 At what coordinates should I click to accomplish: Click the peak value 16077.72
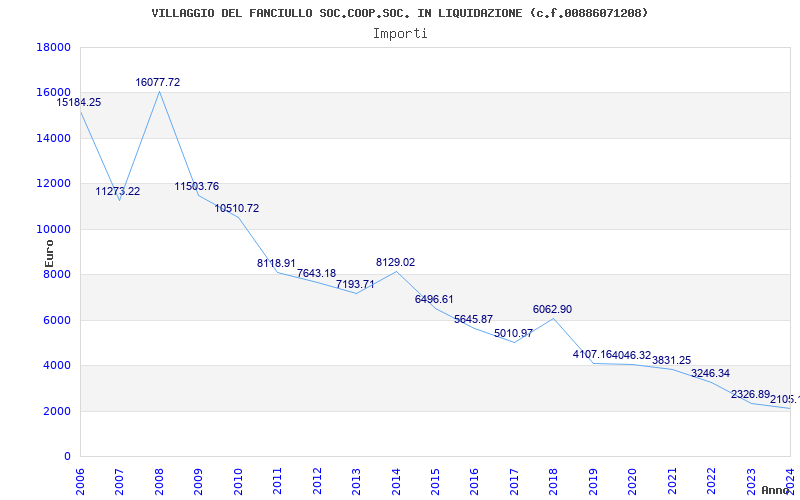pyautogui.click(x=158, y=83)
